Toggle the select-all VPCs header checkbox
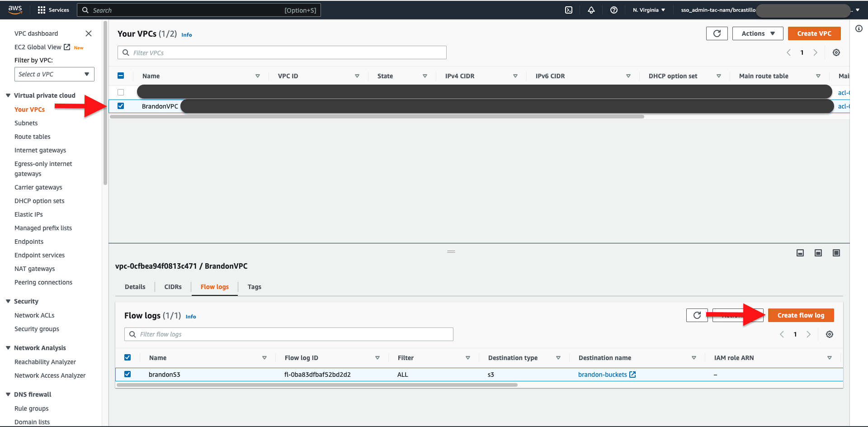Viewport: 868px width, 427px height. click(121, 76)
